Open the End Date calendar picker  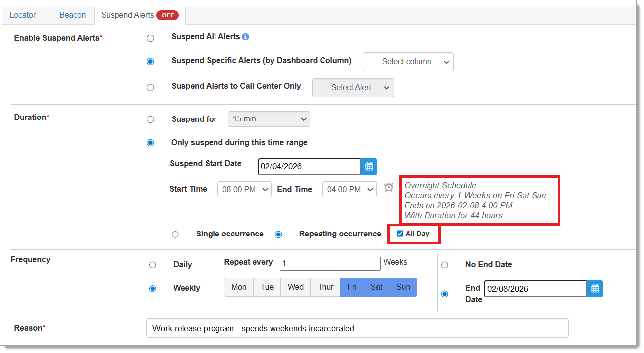[x=594, y=289]
